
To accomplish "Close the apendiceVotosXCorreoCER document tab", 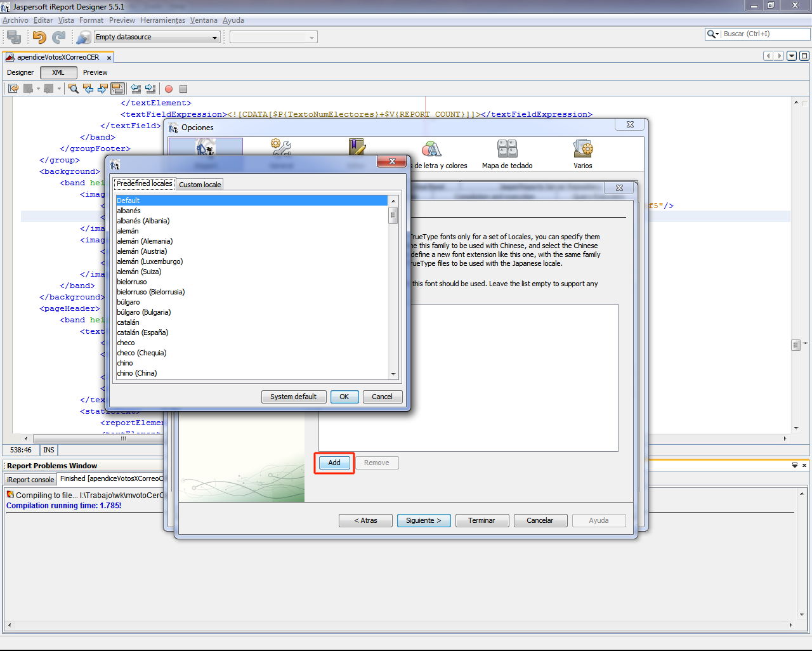I will [x=109, y=58].
